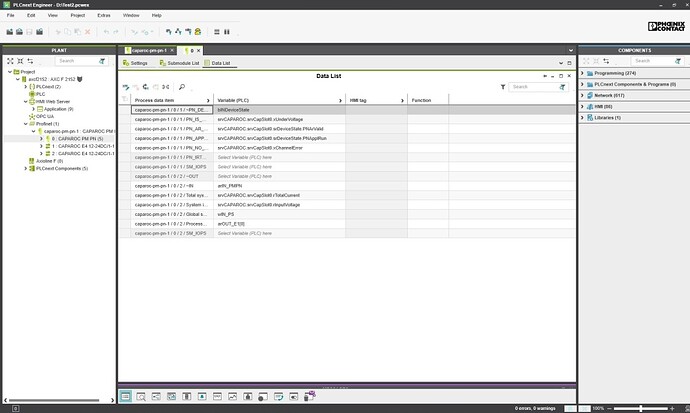Click the HMI tag column header
This screenshot has width=690, height=413.
376,100
